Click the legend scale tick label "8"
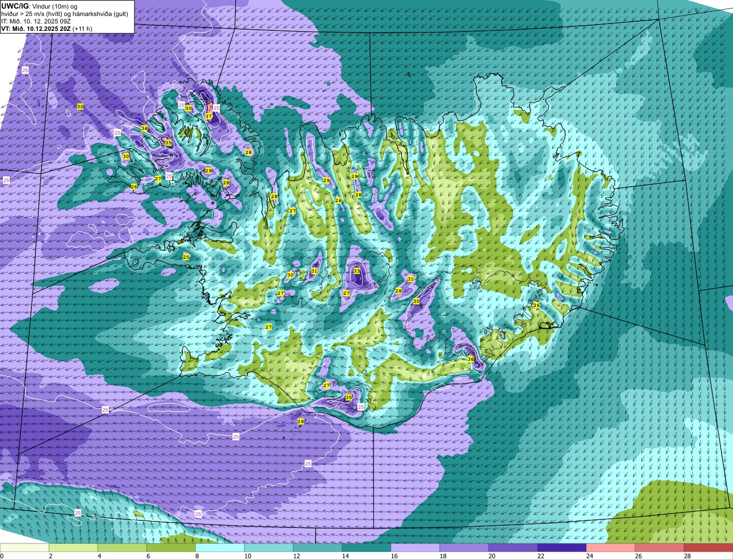Image resolution: width=733 pixels, height=560 pixels. (196, 556)
